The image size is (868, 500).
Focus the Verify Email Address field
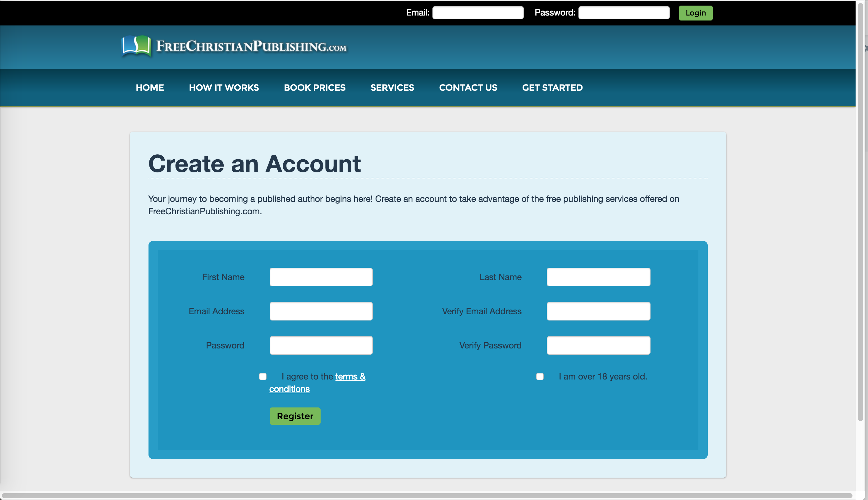tap(598, 311)
